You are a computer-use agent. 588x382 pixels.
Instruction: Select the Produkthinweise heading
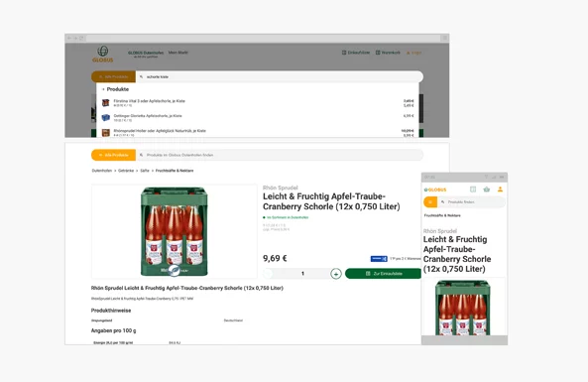click(x=111, y=311)
